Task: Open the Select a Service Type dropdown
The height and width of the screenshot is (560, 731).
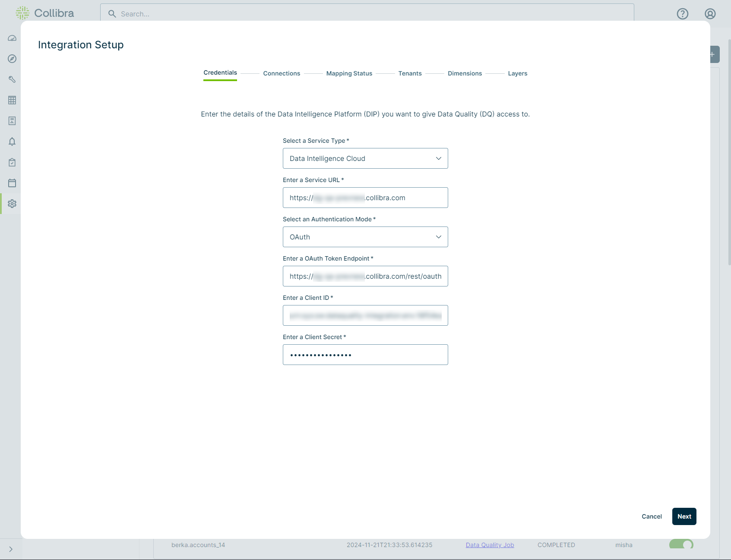Action: (365, 158)
